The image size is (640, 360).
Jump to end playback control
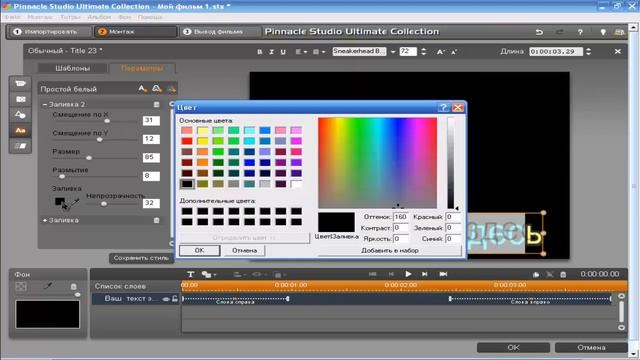(443, 274)
